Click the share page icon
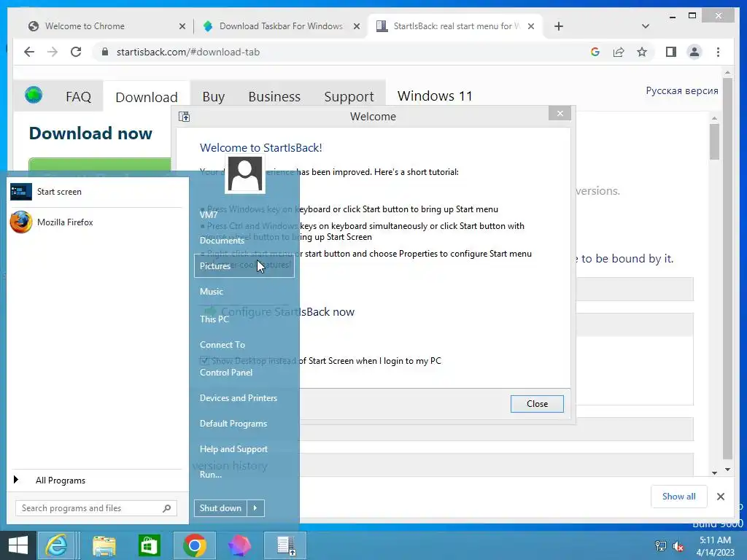The width and height of the screenshot is (747, 560). pos(619,52)
